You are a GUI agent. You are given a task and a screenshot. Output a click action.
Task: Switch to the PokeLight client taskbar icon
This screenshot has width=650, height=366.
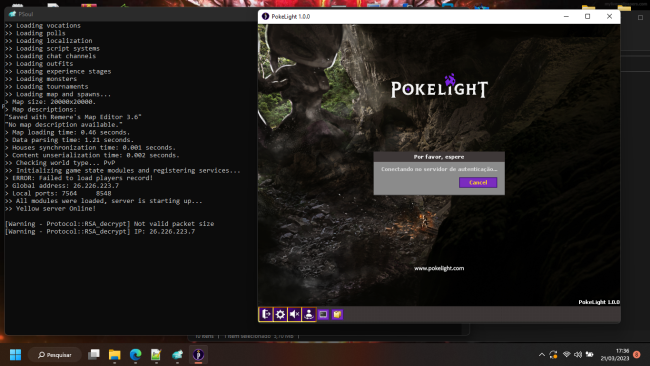click(x=198, y=355)
